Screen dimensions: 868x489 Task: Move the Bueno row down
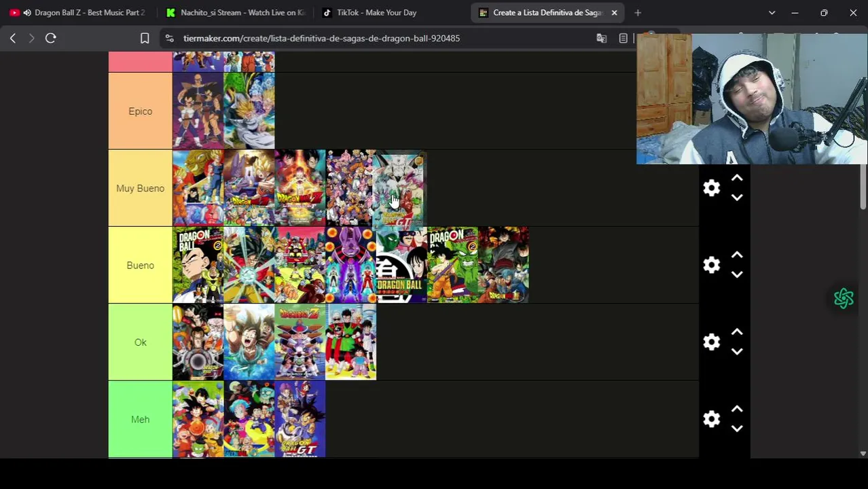(737, 274)
